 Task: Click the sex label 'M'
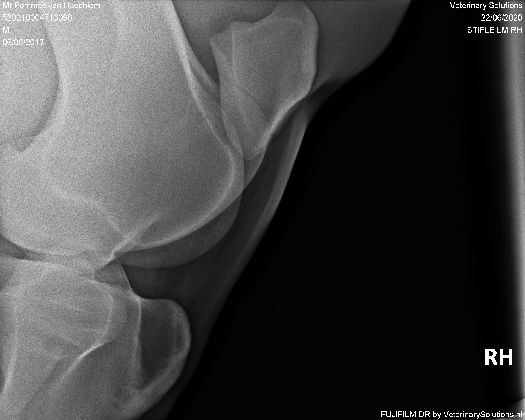(x=6, y=30)
